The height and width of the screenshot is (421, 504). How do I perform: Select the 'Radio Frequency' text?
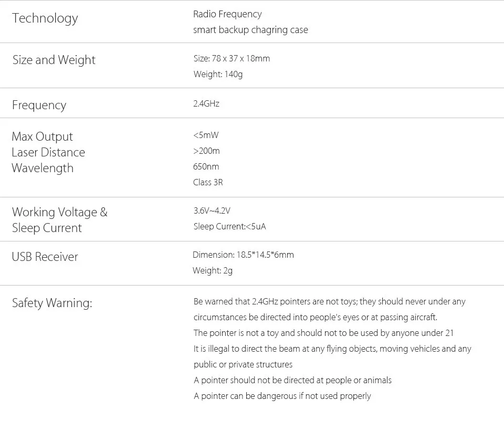(x=227, y=14)
